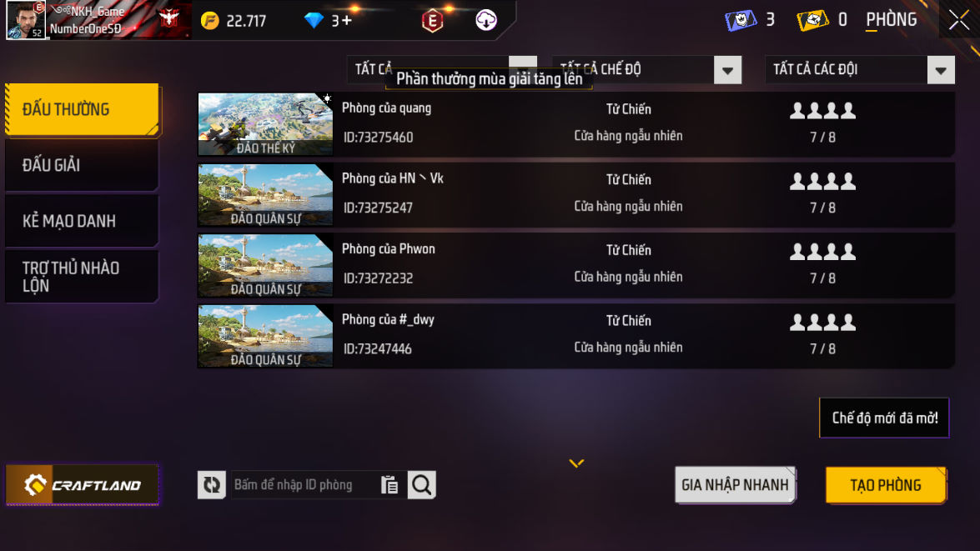Tap the blue diamond currency icon
The image size is (980, 551).
coord(313,21)
